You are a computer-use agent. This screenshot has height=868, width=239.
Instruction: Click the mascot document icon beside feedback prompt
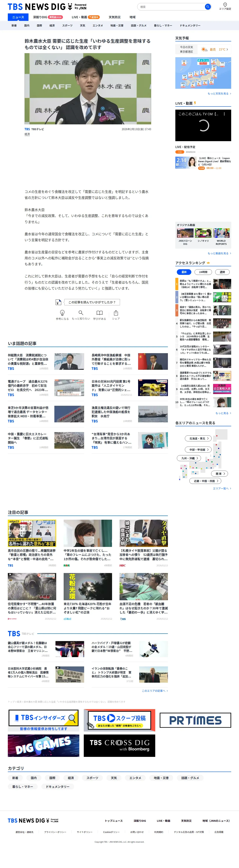pos(58,302)
